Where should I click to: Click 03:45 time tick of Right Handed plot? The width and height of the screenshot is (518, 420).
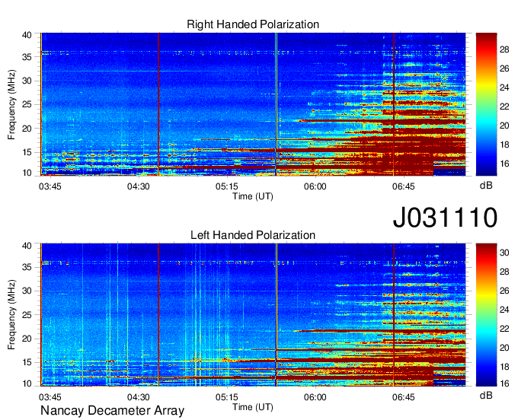[x=50, y=186]
